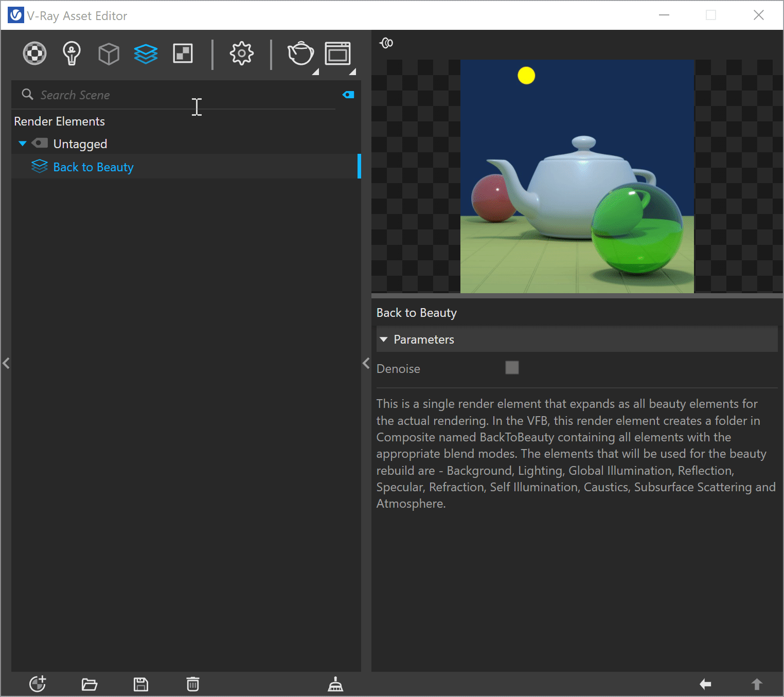Image resolution: width=784 pixels, height=697 pixels.
Task: Click the teapot preview render thumbnail
Action: [577, 176]
